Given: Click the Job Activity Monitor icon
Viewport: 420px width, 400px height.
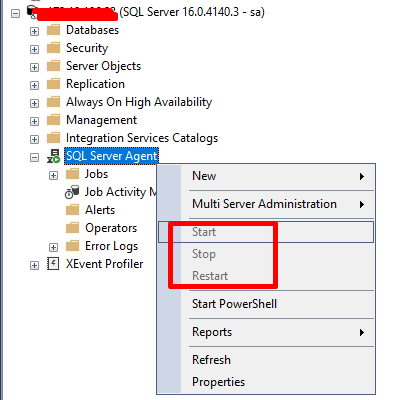Looking at the screenshot, I should pos(72,192).
